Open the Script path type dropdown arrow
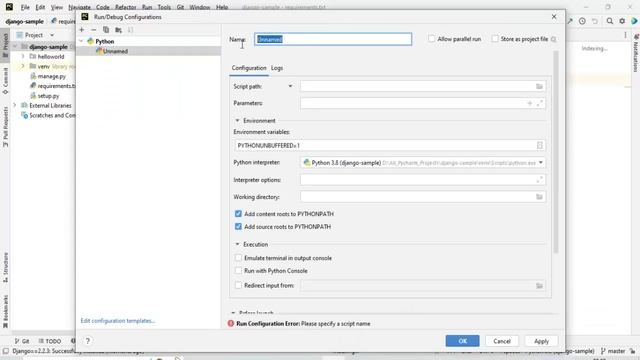 pyautogui.click(x=290, y=86)
